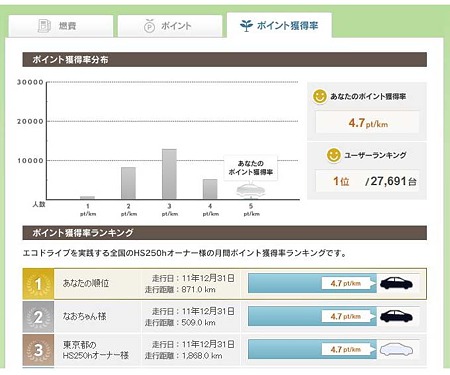Switch to the 燃費 tab
This screenshot has width=450, height=375.
pyautogui.click(x=61, y=26)
